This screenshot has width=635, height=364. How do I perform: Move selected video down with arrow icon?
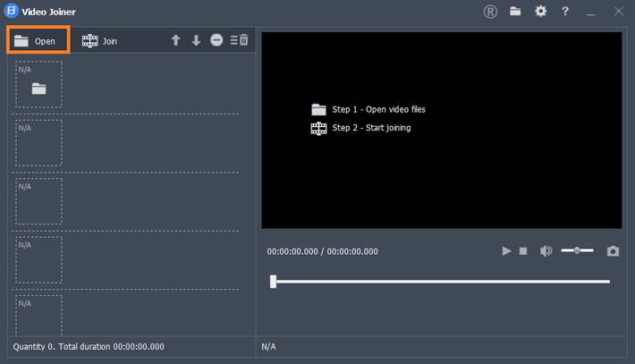(196, 40)
